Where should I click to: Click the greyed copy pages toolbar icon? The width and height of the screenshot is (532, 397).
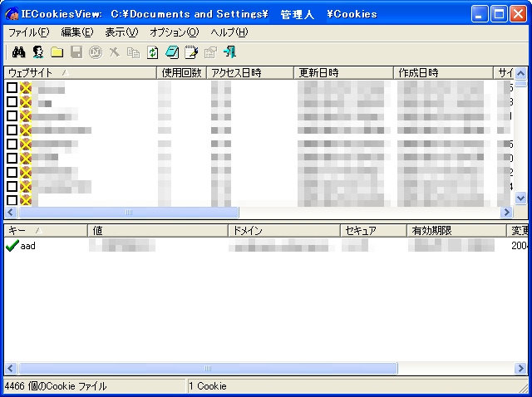point(133,52)
